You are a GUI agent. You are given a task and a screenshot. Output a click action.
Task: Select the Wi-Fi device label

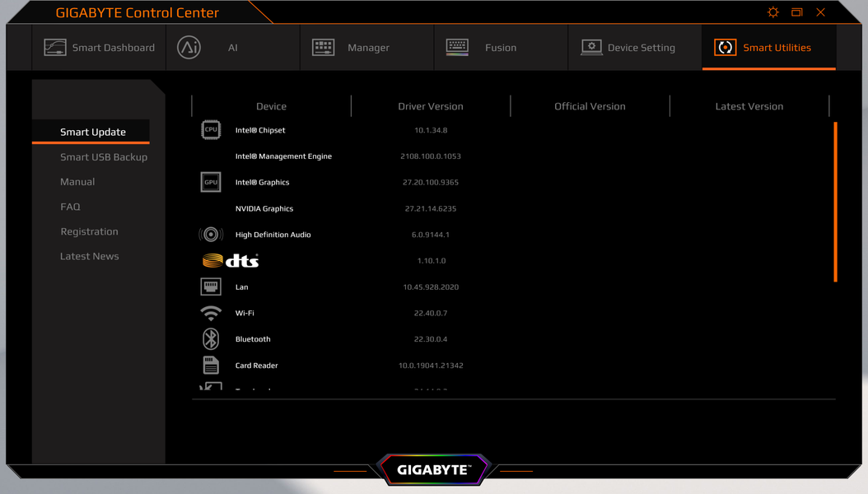(245, 313)
